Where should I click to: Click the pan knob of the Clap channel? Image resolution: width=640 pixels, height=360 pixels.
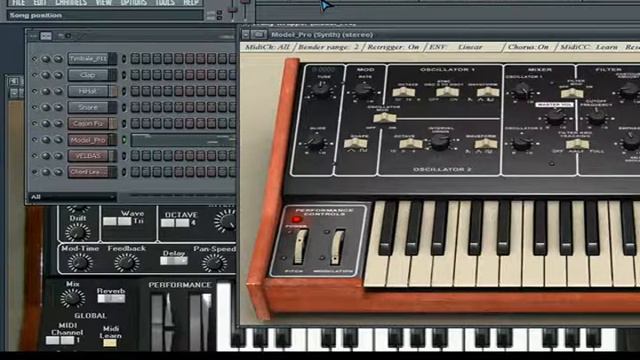click(x=46, y=75)
